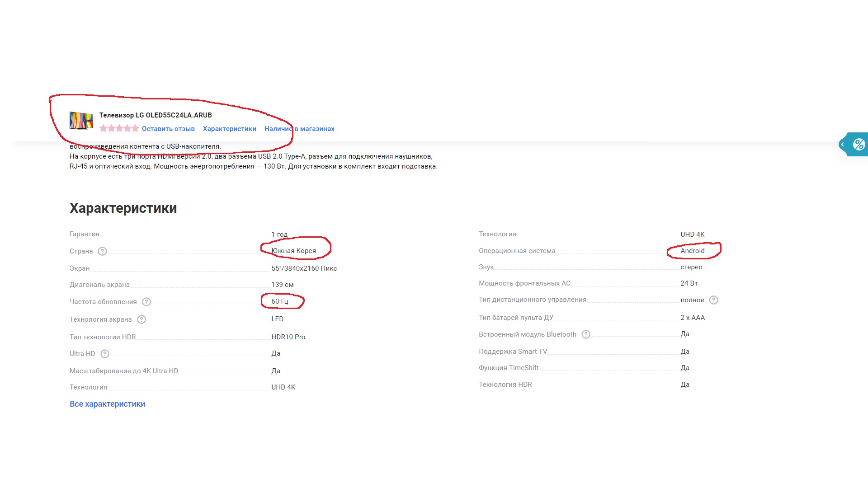Click help icon next to Технология экрана
Screen dimensions: 868x488
(x=142, y=319)
